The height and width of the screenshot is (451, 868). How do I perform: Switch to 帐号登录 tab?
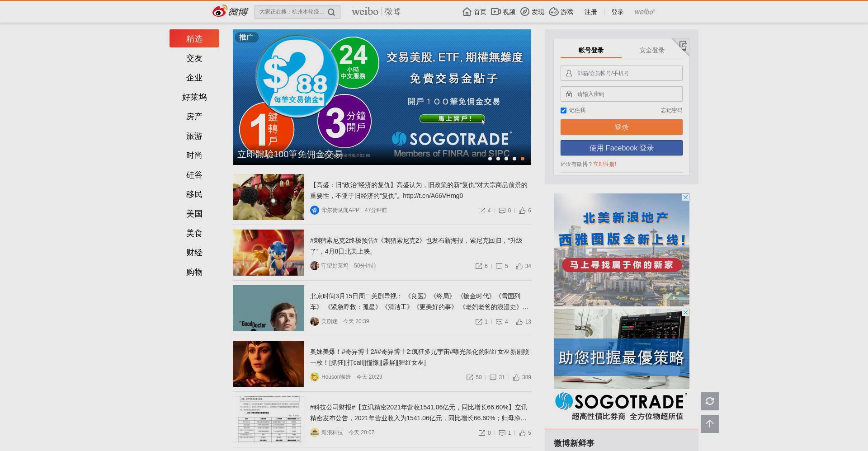pos(591,50)
